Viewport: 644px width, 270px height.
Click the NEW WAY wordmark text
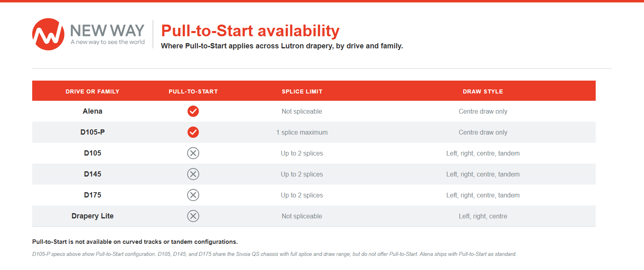[107, 31]
